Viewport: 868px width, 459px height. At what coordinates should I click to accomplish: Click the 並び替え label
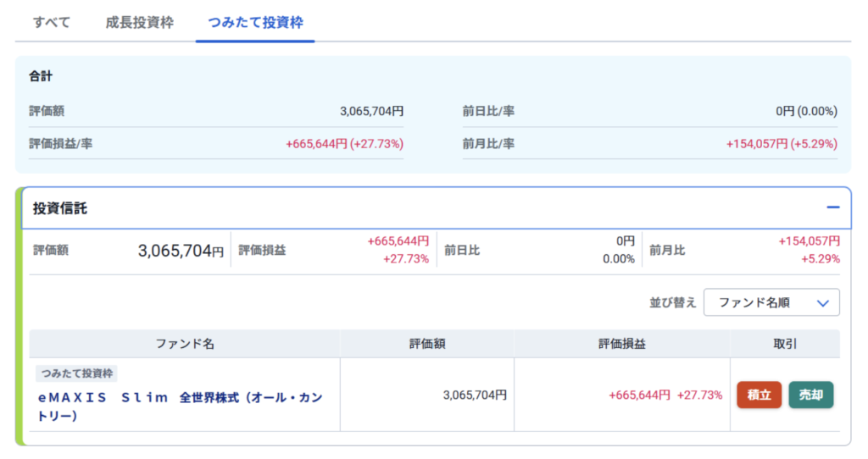pos(672,302)
